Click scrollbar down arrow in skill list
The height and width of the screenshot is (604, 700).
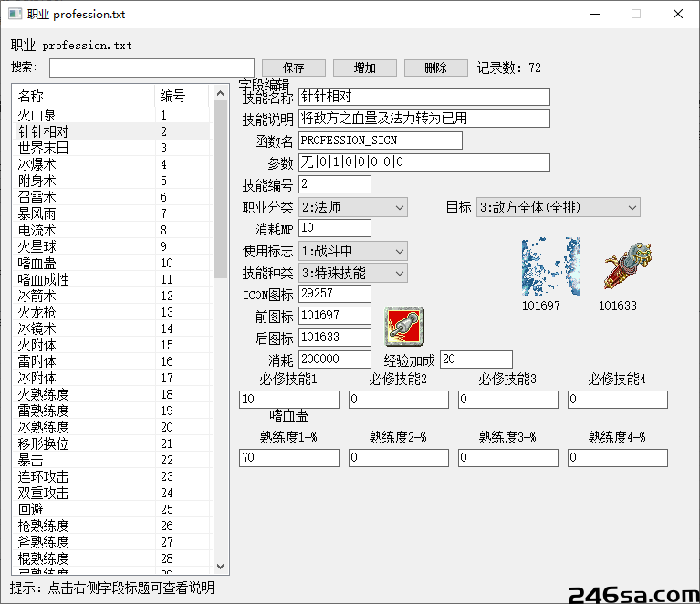tap(220, 566)
